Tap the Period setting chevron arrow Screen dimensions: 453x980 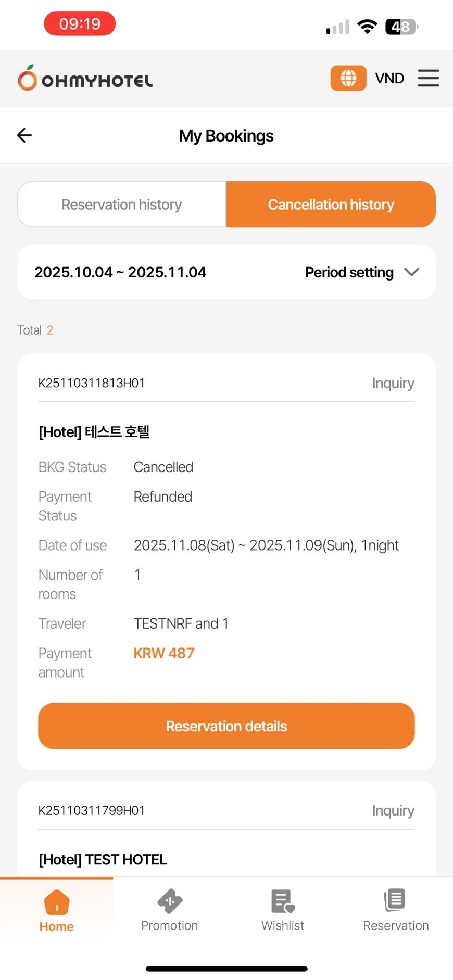click(x=411, y=272)
